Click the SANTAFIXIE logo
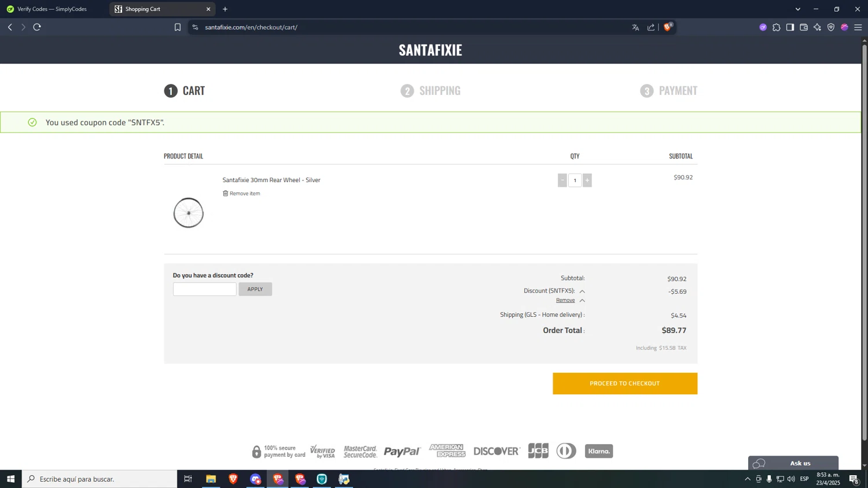868x488 pixels. click(x=431, y=50)
